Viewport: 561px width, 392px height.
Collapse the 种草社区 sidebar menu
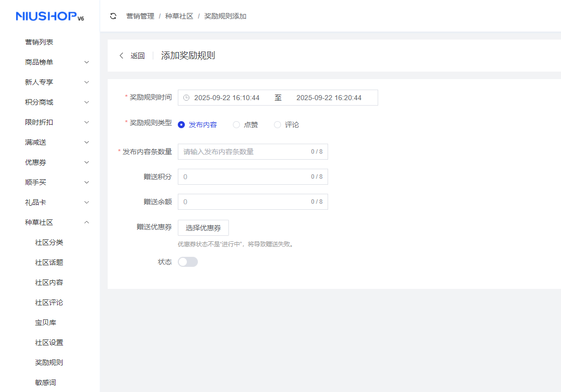pyautogui.click(x=55, y=222)
